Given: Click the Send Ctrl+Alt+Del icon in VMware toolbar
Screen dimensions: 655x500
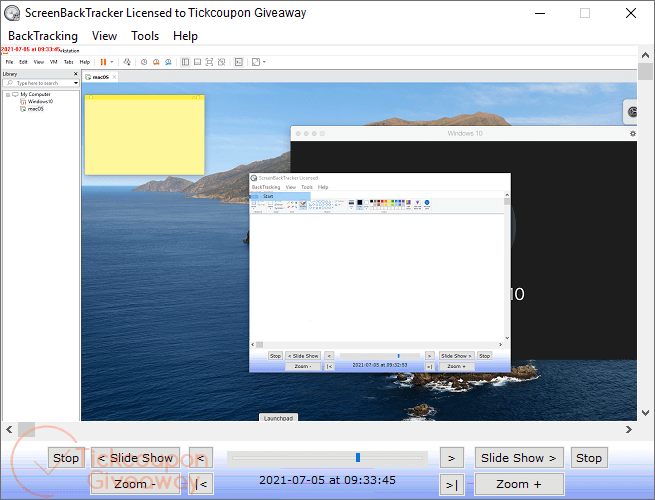Looking at the screenshot, I should [x=127, y=62].
